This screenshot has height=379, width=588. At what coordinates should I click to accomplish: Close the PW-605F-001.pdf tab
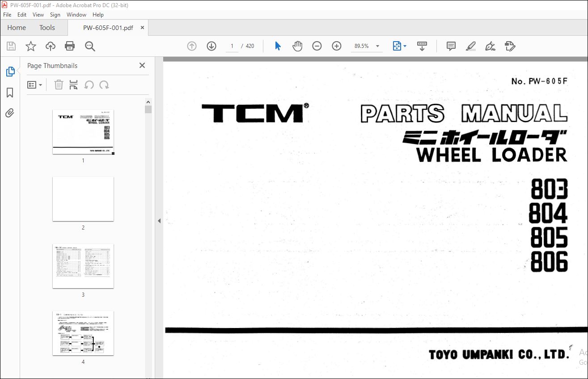[x=142, y=28]
